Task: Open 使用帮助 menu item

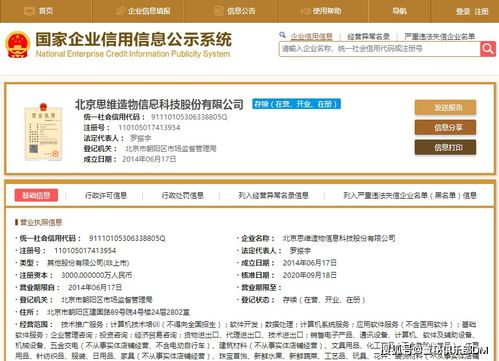Action: tap(327, 11)
